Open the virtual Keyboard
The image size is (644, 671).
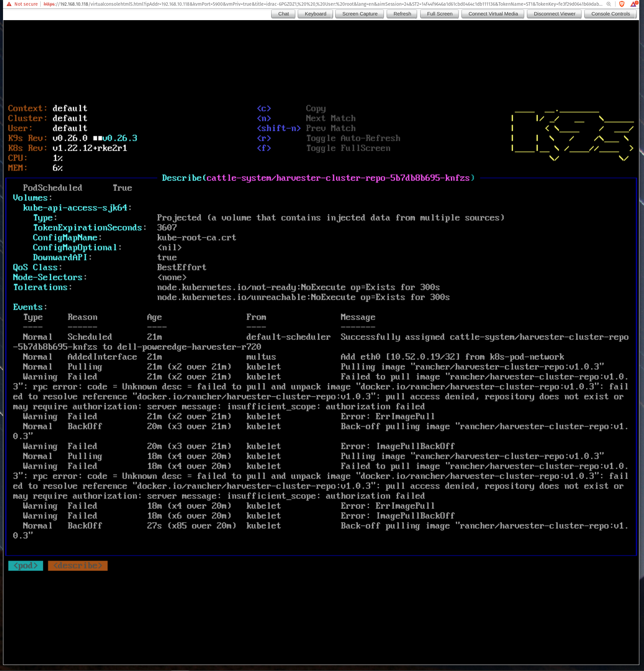[315, 14]
